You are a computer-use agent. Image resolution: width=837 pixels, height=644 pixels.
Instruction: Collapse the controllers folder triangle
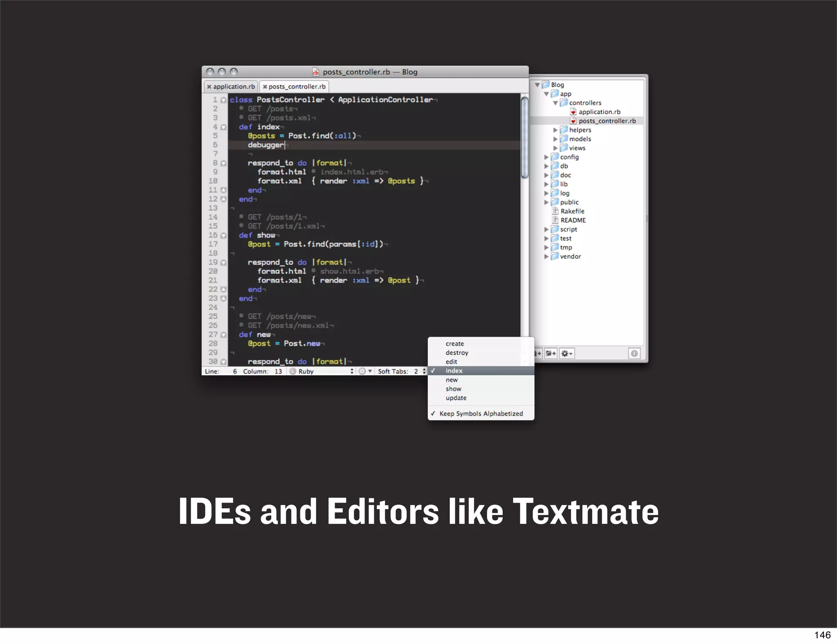(555, 103)
